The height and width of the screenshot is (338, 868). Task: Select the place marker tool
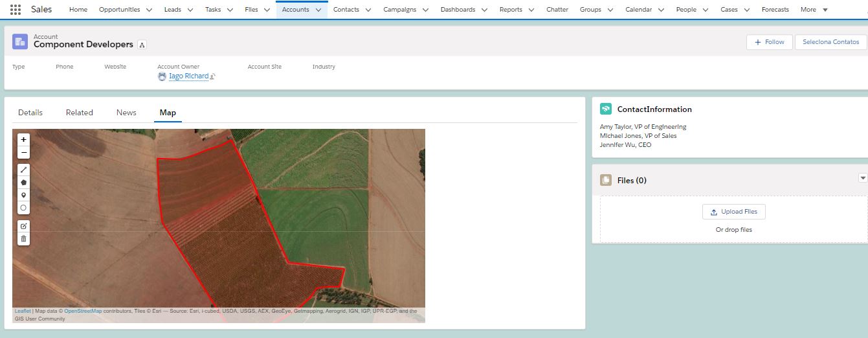pos(24,195)
